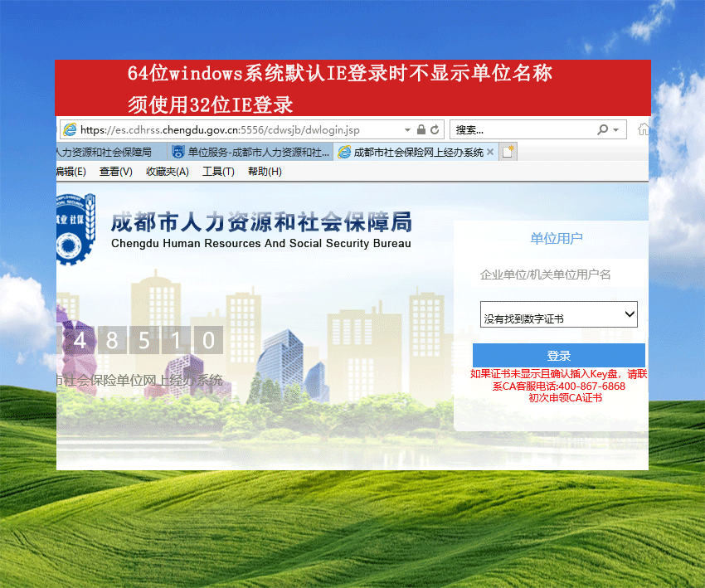The width and height of the screenshot is (705, 588).
Task: Open the home page icon
Action: coord(643,129)
